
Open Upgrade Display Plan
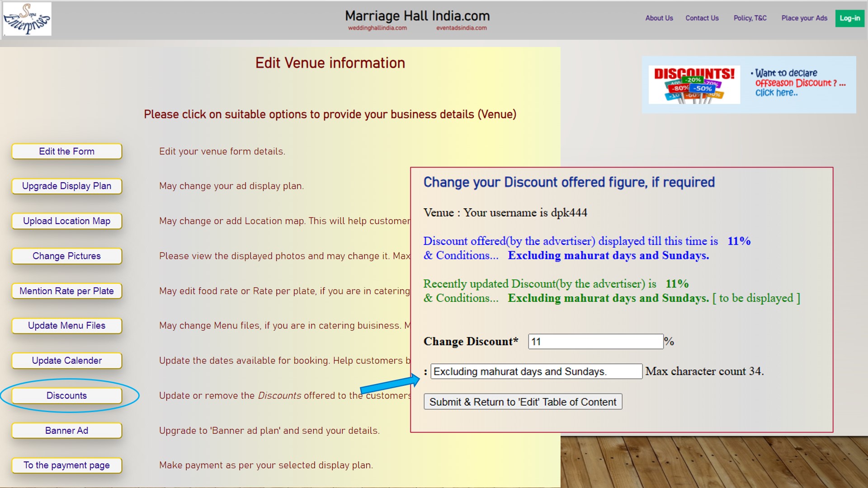coord(67,186)
